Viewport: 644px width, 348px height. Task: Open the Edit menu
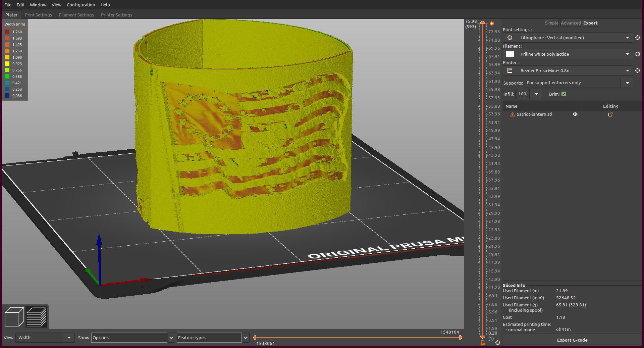[x=21, y=5]
